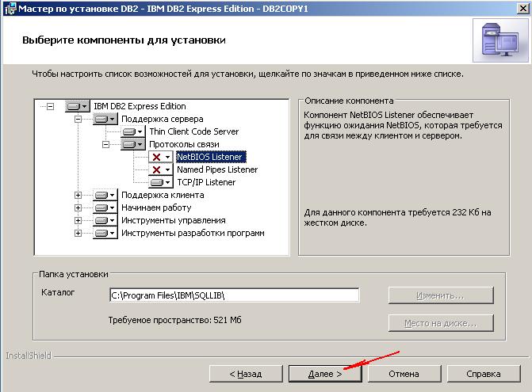The image size is (532, 392).
Task: Open feature dropdown for IBM DB2 Express Edition
Action: 78,106
